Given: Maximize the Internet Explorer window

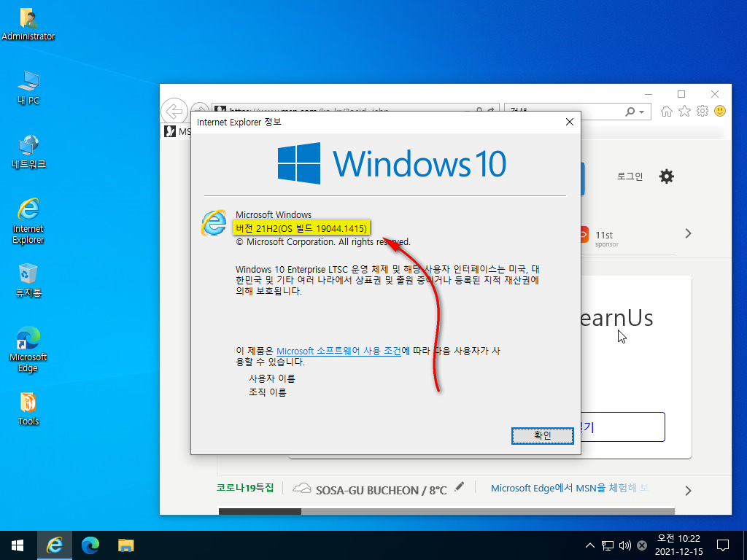Looking at the screenshot, I should pos(681,94).
